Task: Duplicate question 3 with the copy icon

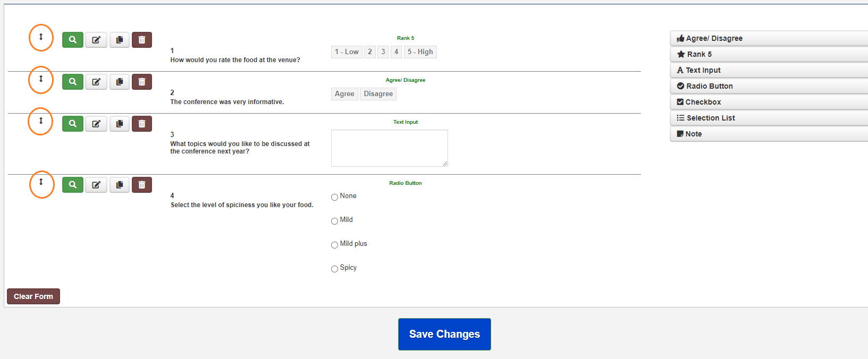Action: (120, 124)
